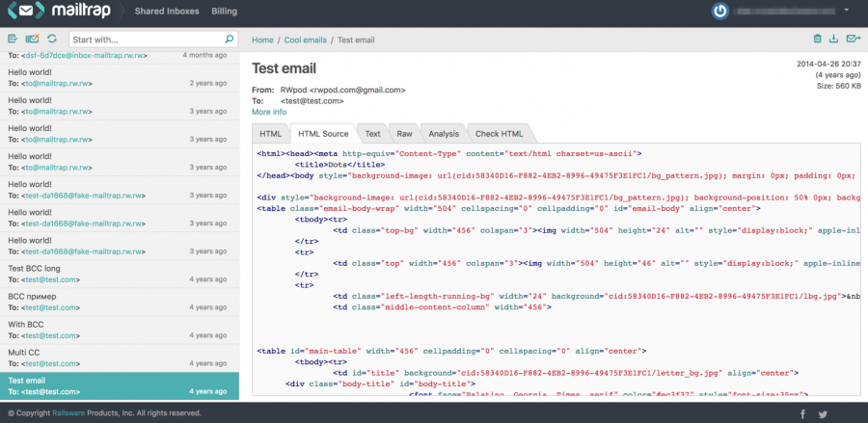Click the blurred account username

[784, 11]
